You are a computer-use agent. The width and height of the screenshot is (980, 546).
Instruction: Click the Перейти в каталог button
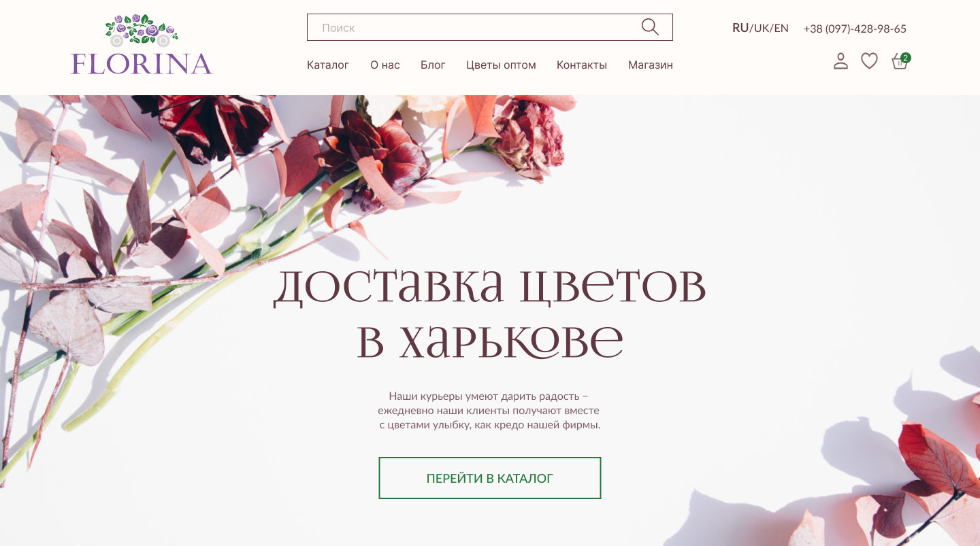tap(490, 478)
